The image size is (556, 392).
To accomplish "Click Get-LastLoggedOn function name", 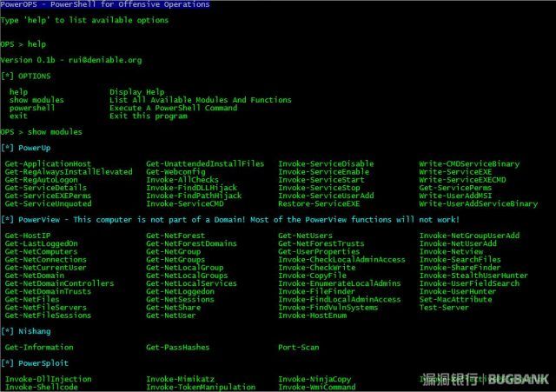I will pyautogui.click(x=41, y=243).
